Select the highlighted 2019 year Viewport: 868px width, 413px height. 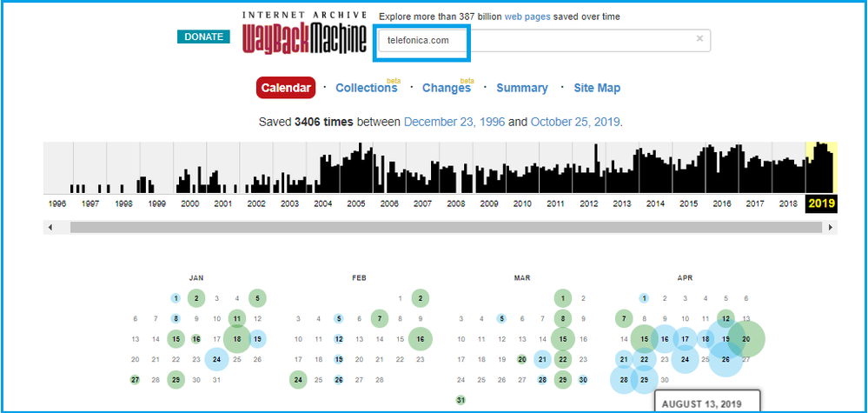click(x=820, y=203)
